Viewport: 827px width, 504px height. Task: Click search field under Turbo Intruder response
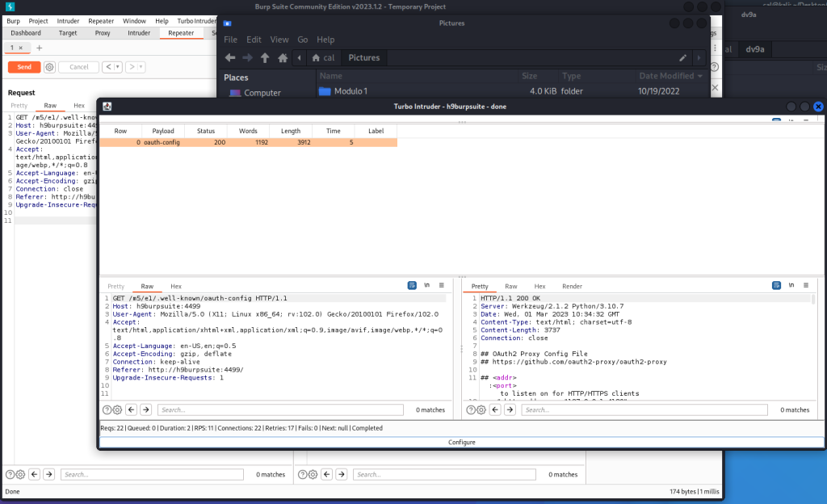[644, 409]
